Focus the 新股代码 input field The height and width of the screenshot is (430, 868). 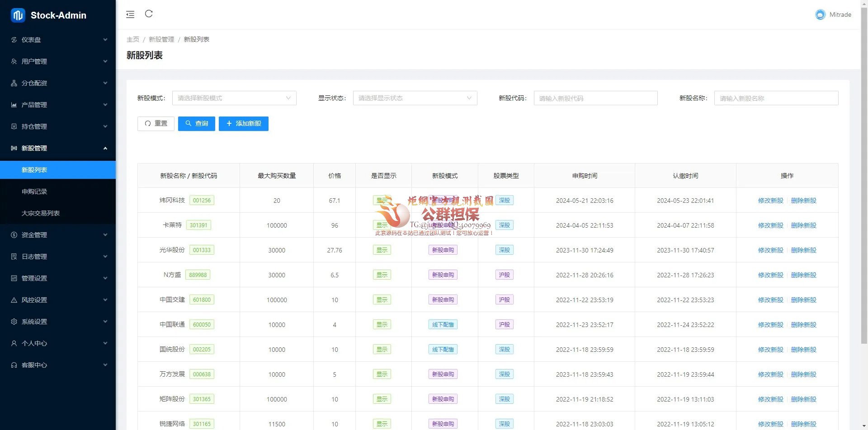tap(595, 98)
